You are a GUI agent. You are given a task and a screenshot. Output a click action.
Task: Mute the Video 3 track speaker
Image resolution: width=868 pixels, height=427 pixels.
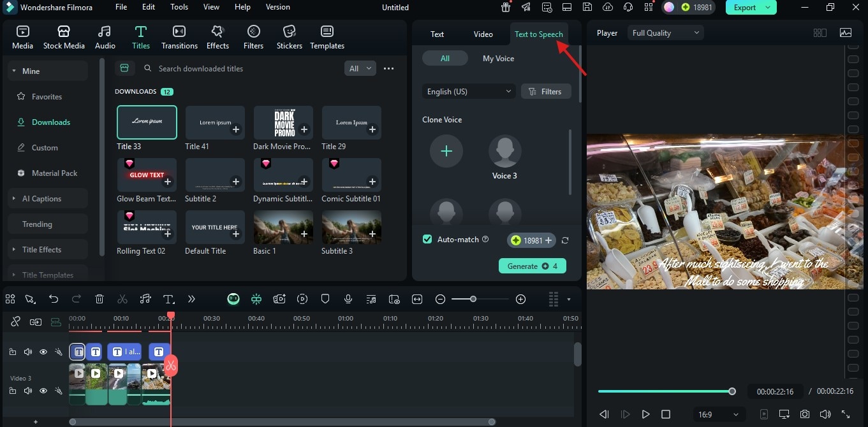pyautogui.click(x=28, y=391)
